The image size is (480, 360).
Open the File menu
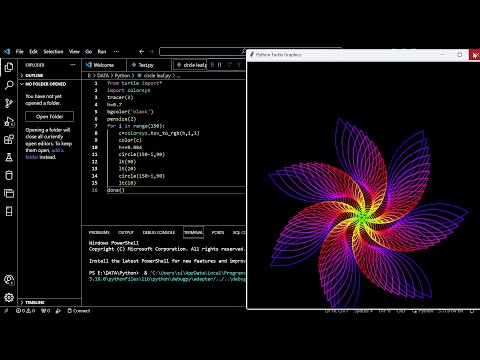pos(20,51)
